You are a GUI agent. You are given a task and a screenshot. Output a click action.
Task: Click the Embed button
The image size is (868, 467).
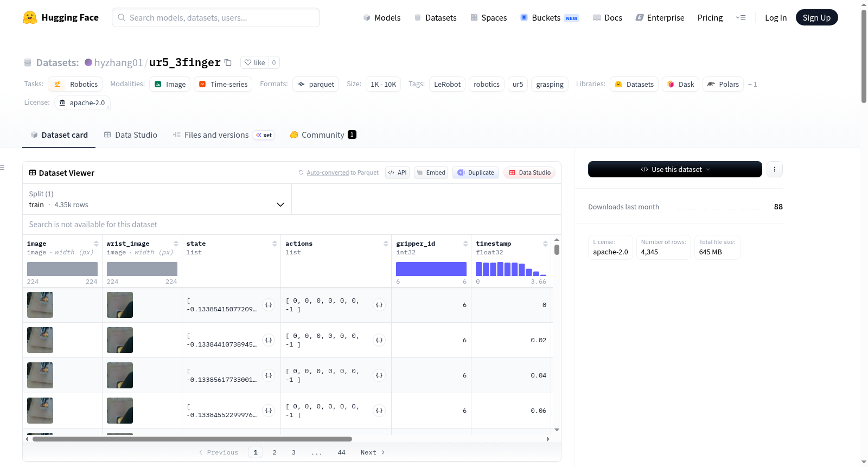coord(431,172)
